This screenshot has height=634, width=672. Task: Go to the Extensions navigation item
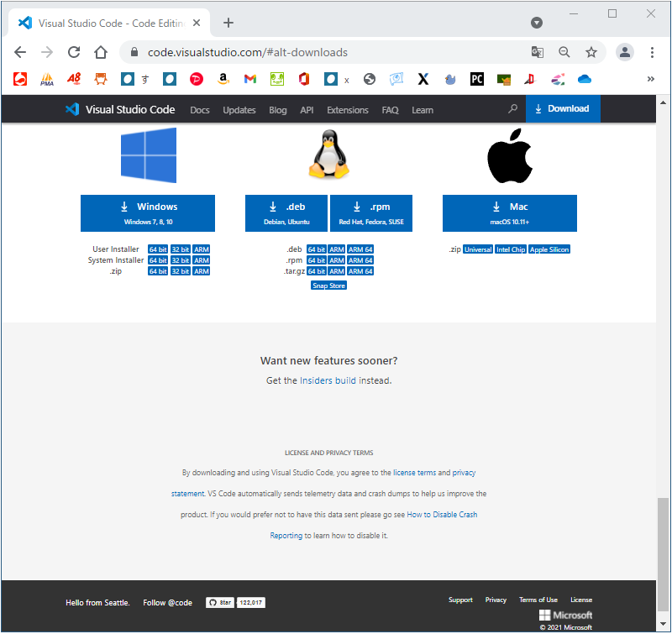click(x=348, y=110)
